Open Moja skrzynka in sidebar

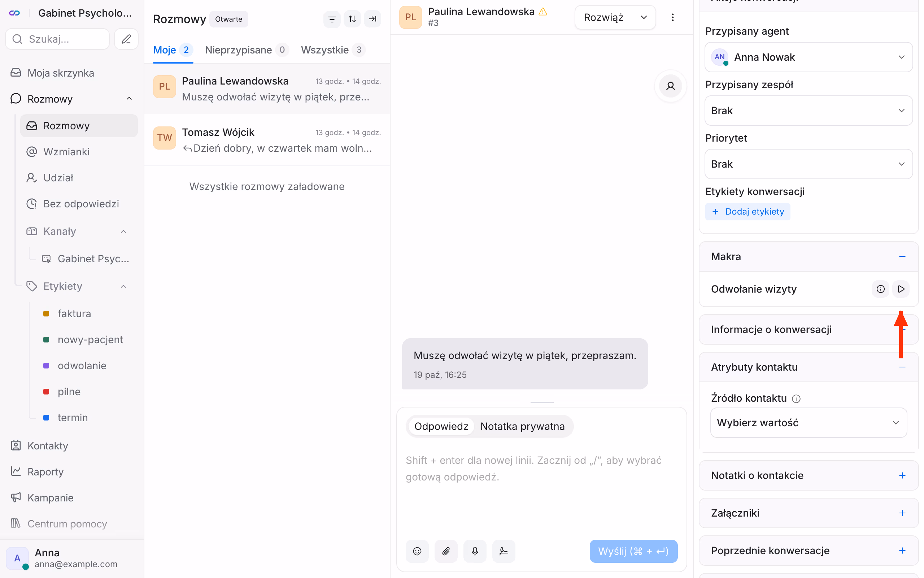pos(73,73)
